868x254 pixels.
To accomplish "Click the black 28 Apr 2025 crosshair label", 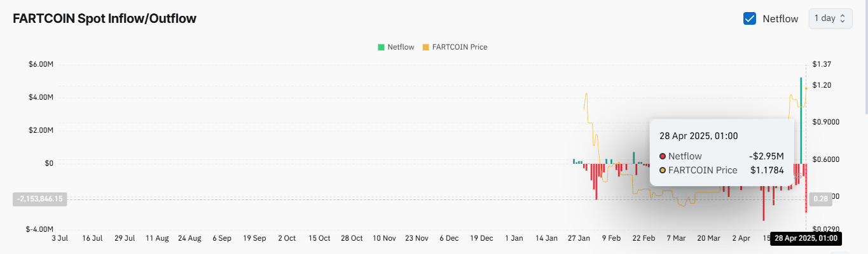I will pyautogui.click(x=805, y=239).
